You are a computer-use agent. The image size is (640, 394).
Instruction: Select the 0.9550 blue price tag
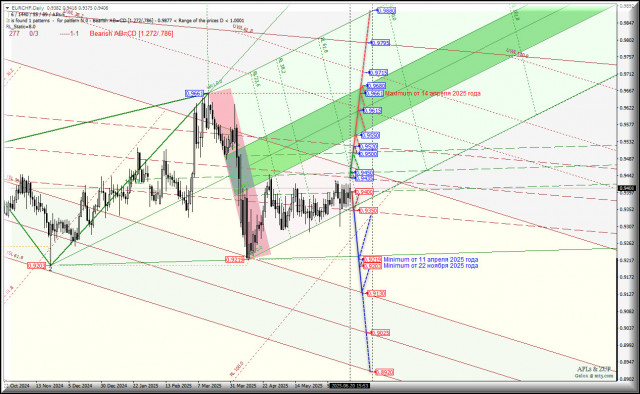pos(371,136)
